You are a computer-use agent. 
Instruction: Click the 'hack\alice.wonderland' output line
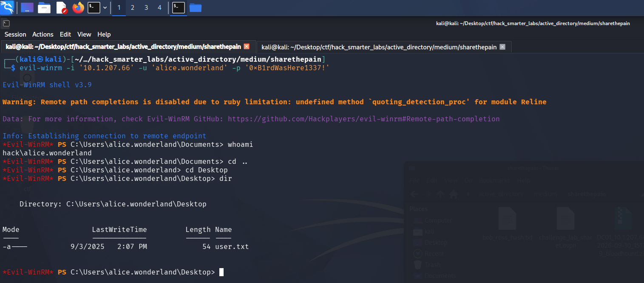pos(47,153)
